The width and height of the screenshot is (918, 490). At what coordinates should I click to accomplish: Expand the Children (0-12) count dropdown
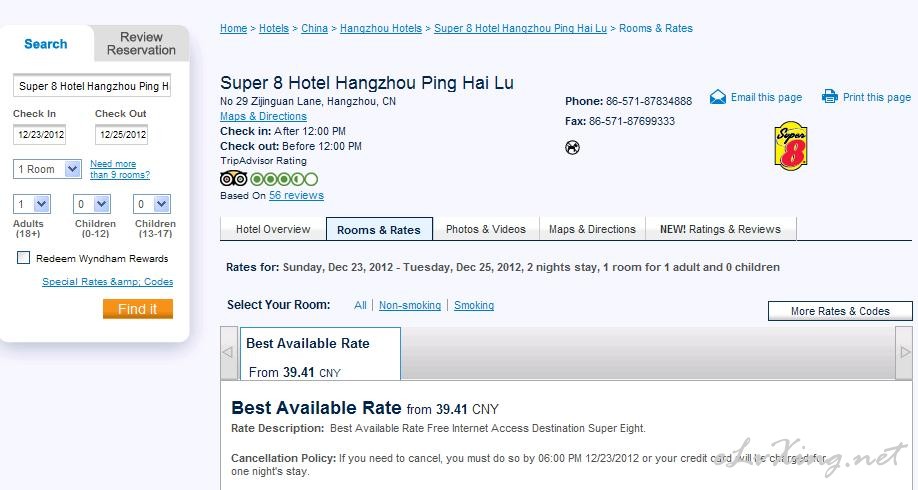tap(92, 204)
